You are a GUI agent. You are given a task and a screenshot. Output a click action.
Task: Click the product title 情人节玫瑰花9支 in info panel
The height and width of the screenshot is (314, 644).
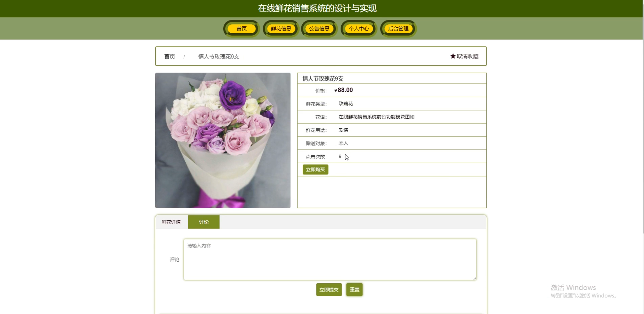pos(323,79)
